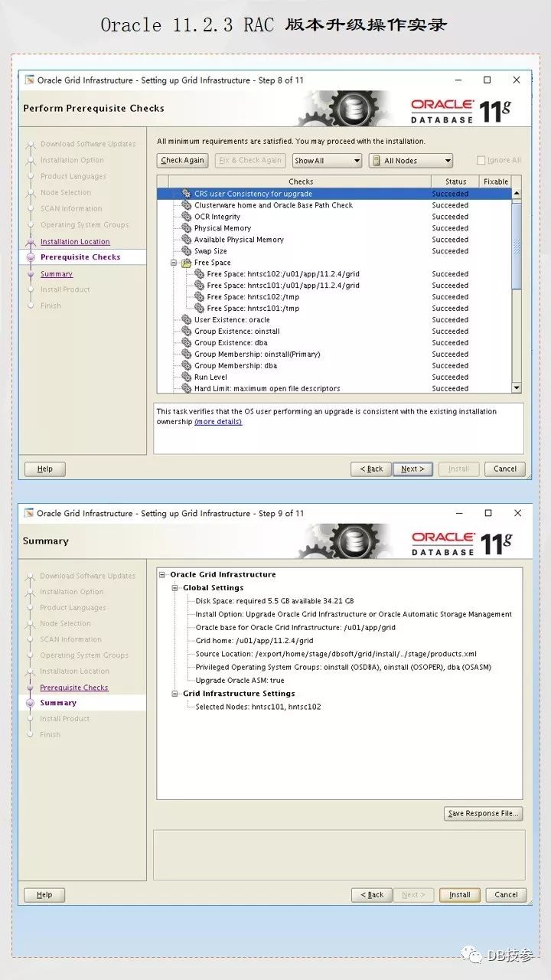Minimize the Step 9 window

(458, 513)
